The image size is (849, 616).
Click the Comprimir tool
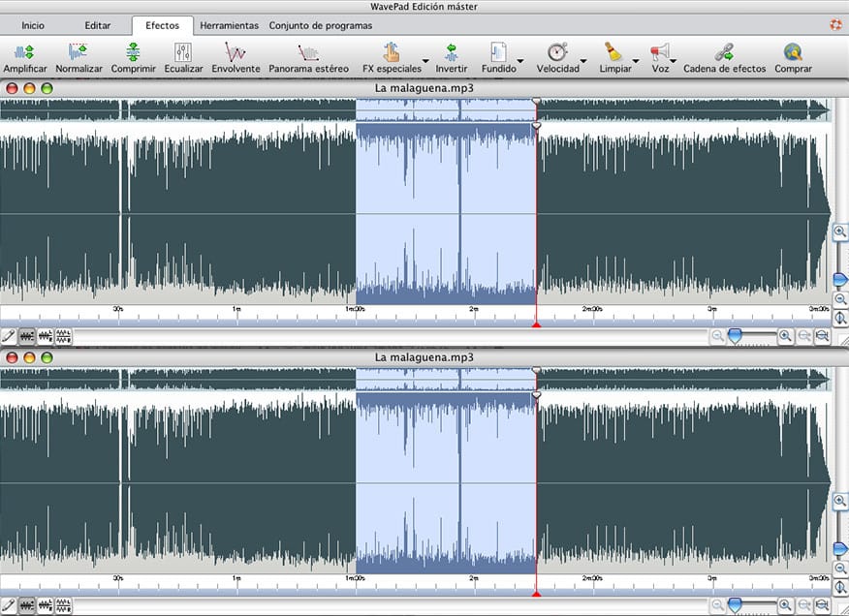[133, 58]
